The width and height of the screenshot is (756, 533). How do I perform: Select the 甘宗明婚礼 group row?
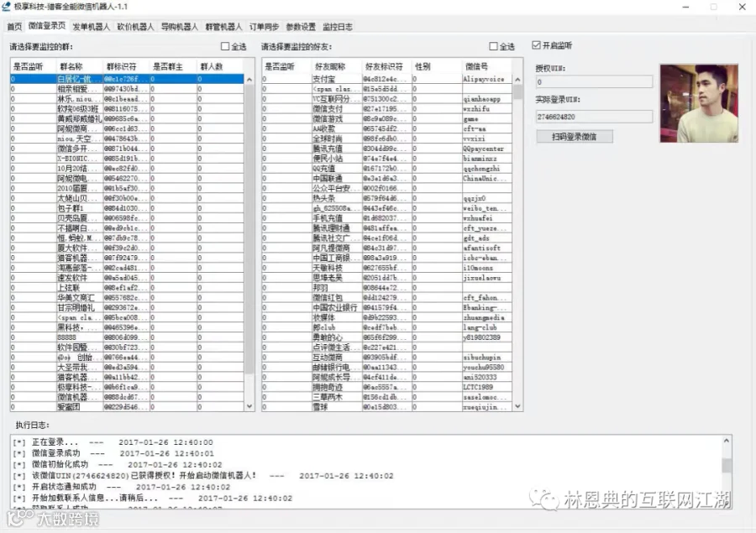pos(128,307)
